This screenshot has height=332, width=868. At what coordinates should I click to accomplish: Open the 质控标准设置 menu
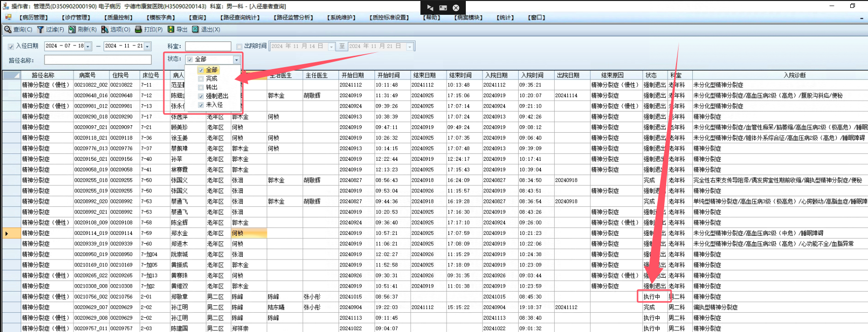tap(390, 18)
